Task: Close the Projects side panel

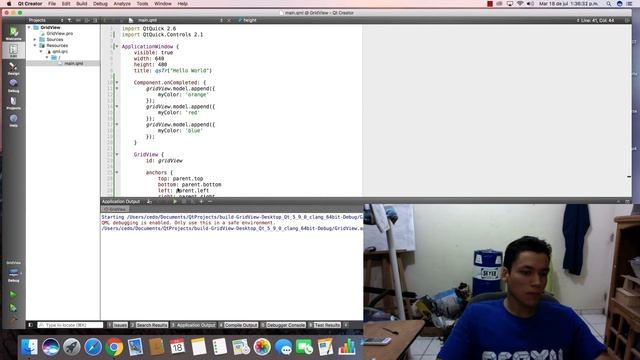Action: tap(95, 20)
